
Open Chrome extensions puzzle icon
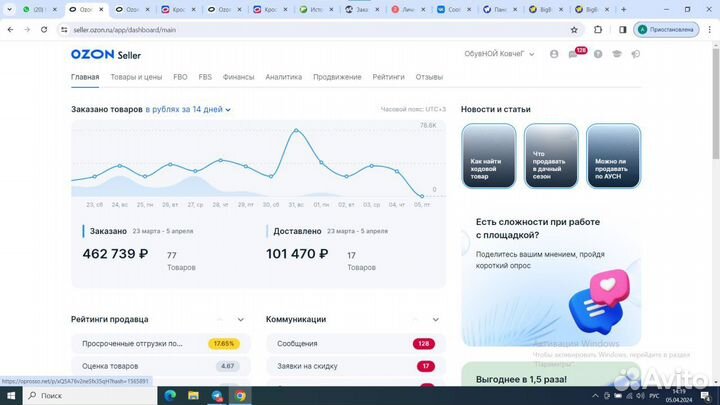597,30
